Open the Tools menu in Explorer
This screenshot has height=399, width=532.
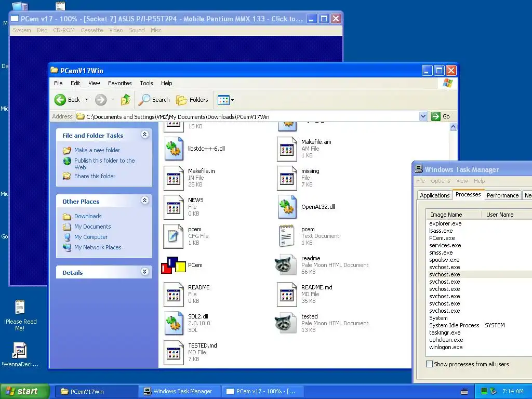point(146,83)
